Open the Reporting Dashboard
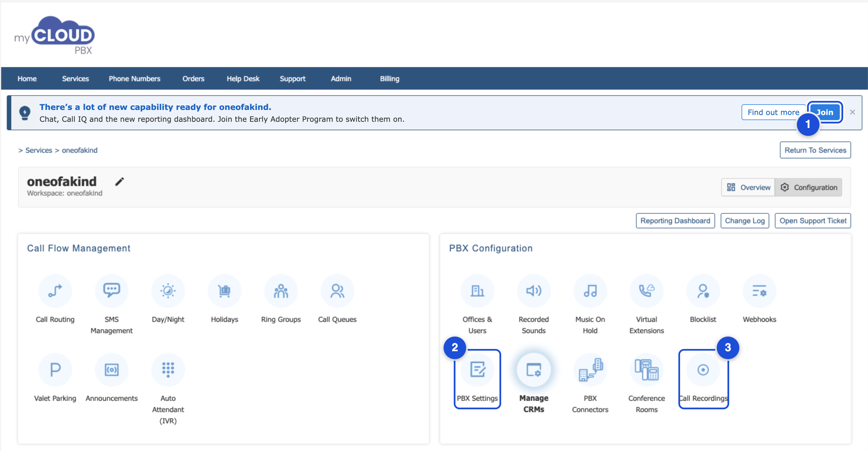 coord(675,220)
